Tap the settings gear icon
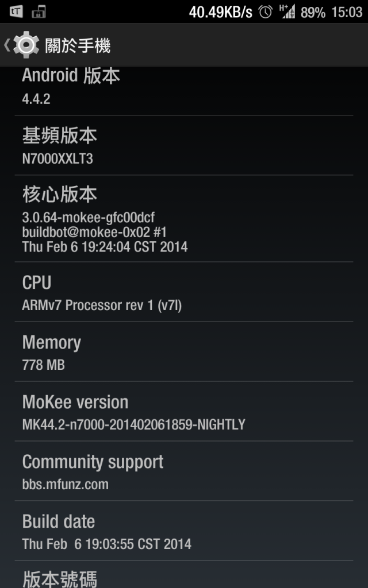This screenshot has width=368, height=588. [x=26, y=45]
